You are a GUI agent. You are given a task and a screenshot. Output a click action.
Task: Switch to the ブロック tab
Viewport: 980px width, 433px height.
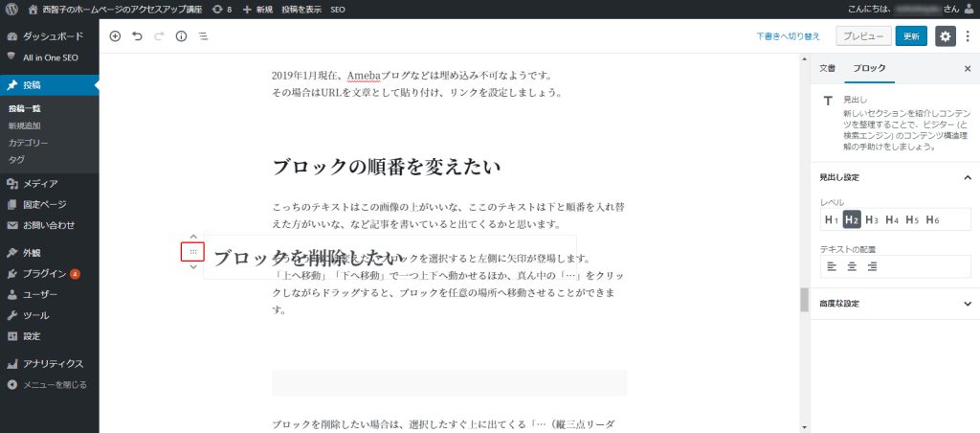pyautogui.click(x=869, y=68)
